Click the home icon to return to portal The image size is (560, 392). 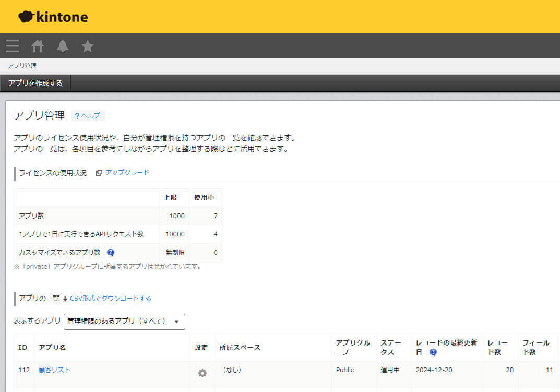(x=37, y=46)
